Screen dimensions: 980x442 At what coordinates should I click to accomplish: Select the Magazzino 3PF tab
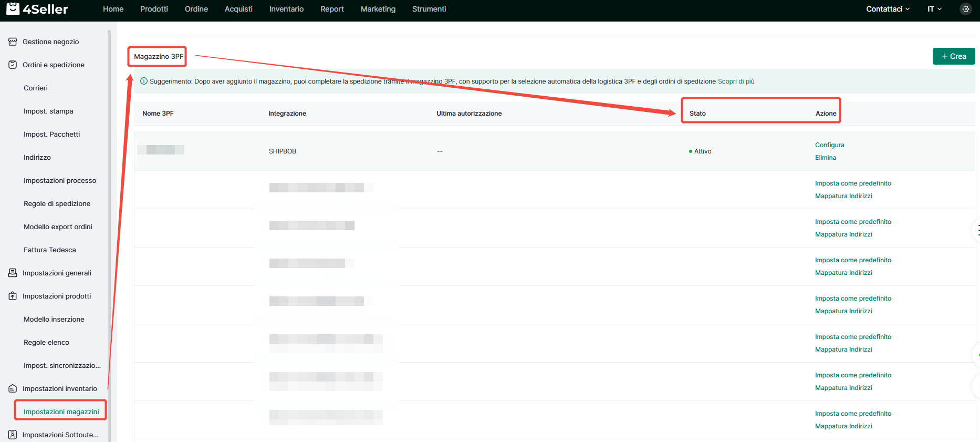pos(158,56)
